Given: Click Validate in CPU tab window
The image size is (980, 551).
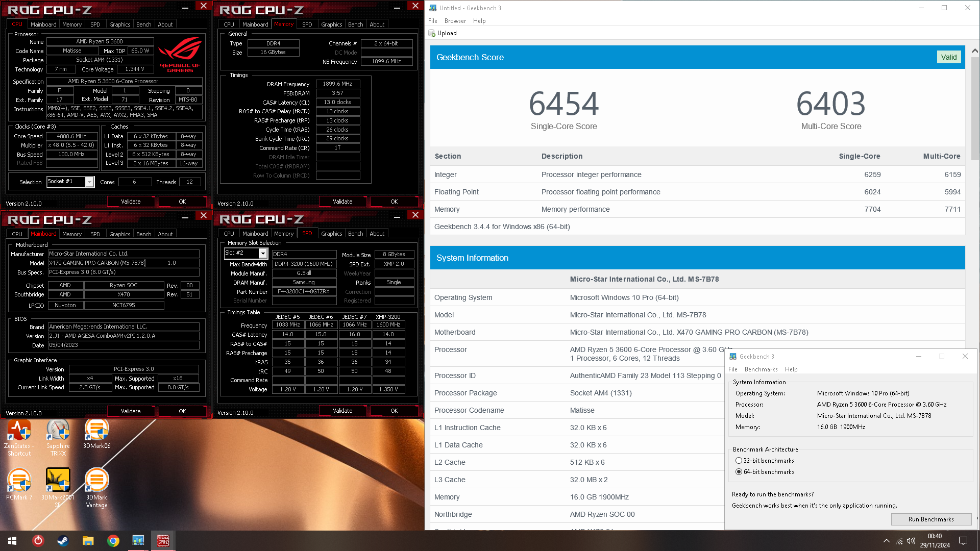Looking at the screenshot, I should click(131, 202).
